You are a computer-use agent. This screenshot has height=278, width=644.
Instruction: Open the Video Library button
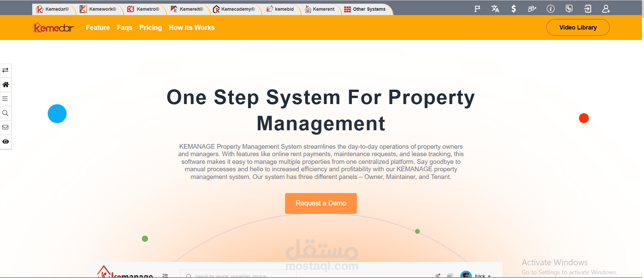point(578,28)
